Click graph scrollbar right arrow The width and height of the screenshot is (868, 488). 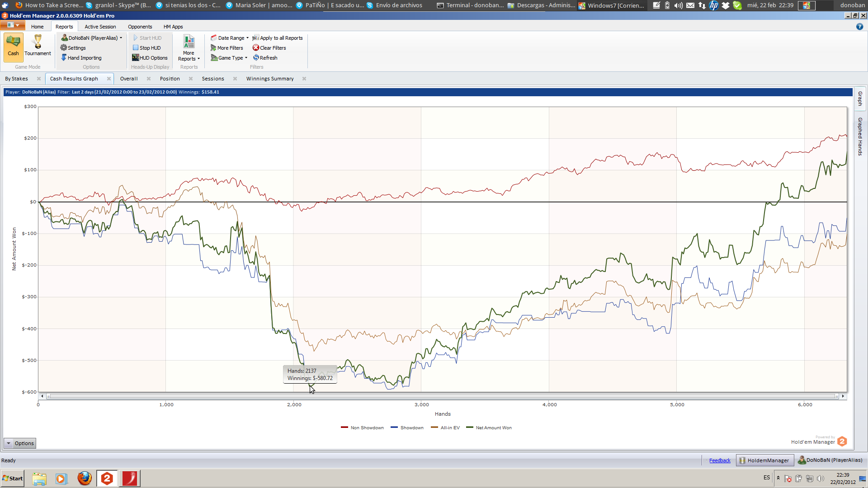pos(843,396)
